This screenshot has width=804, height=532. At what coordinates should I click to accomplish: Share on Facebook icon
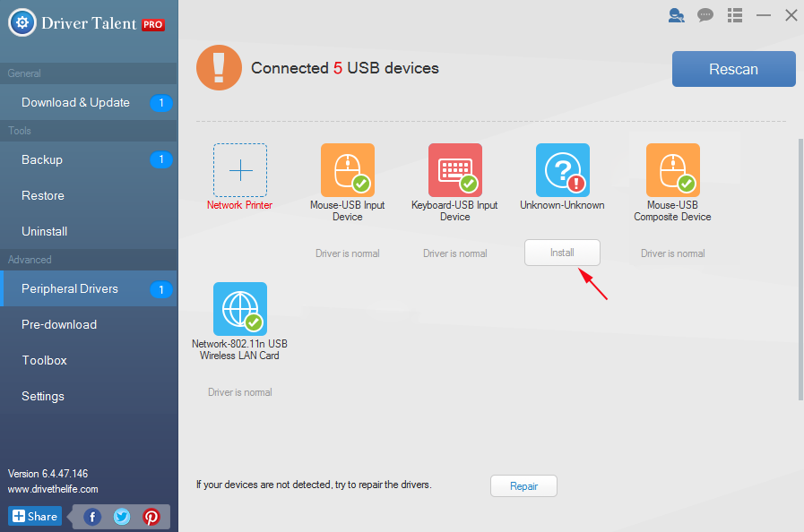click(x=92, y=517)
